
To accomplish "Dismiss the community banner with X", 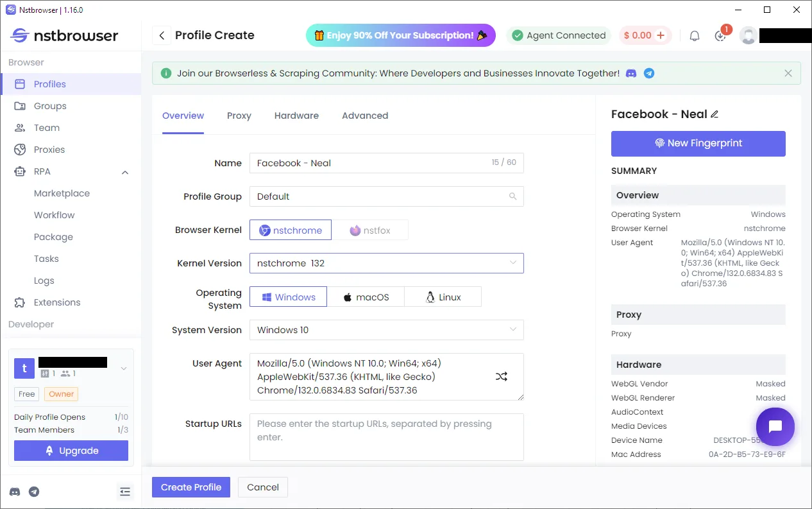I will (788, 73).
